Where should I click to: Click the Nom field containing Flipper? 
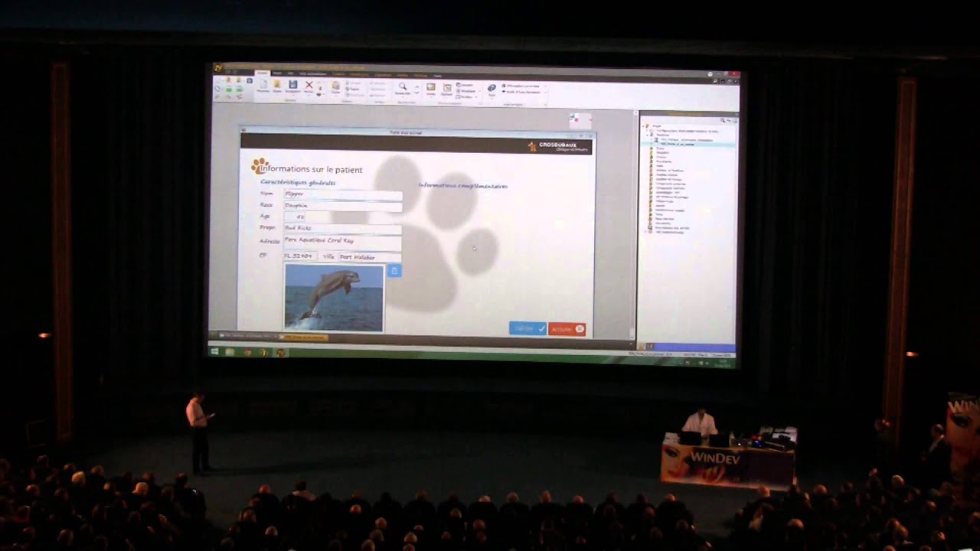tap(342, 194)
